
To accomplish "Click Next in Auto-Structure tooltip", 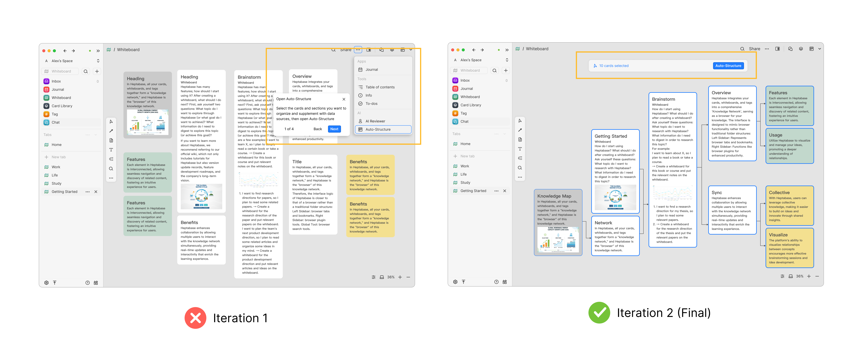I will click(x=334, y=129).
